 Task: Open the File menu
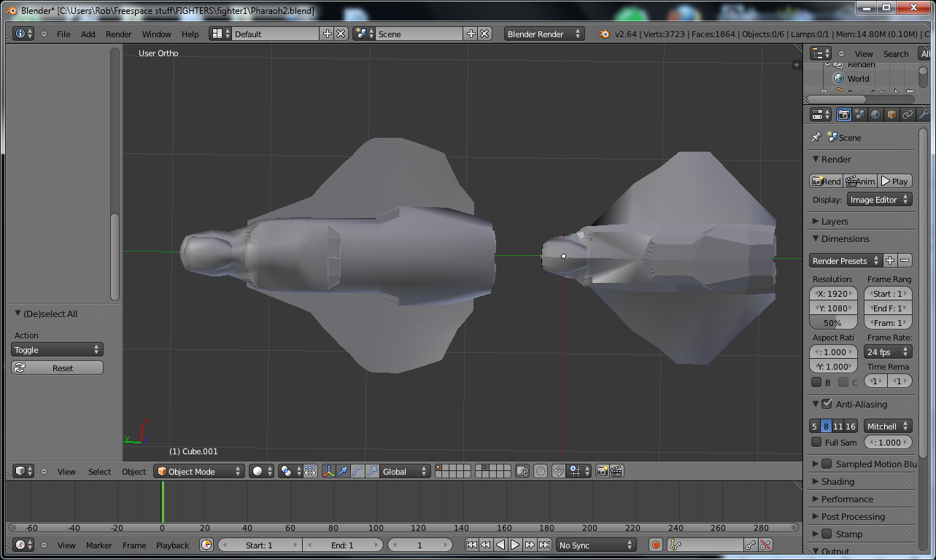click(x=63, y=34)
